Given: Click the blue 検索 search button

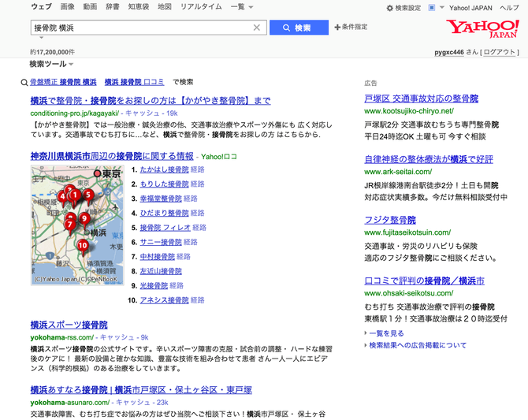Looking at the screenshot, I should pos(298,28).
